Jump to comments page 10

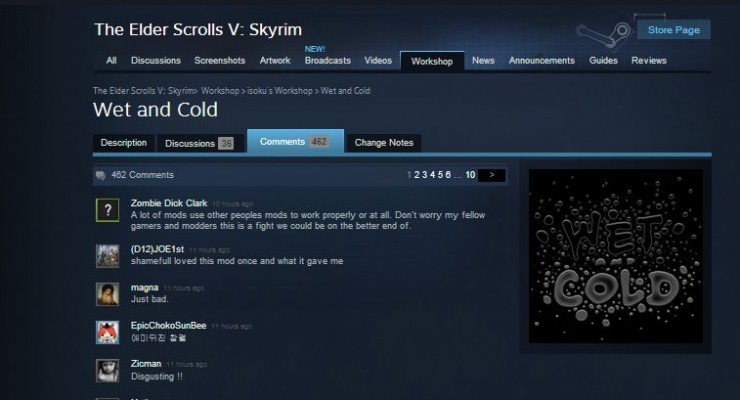(x=470, y=175)
